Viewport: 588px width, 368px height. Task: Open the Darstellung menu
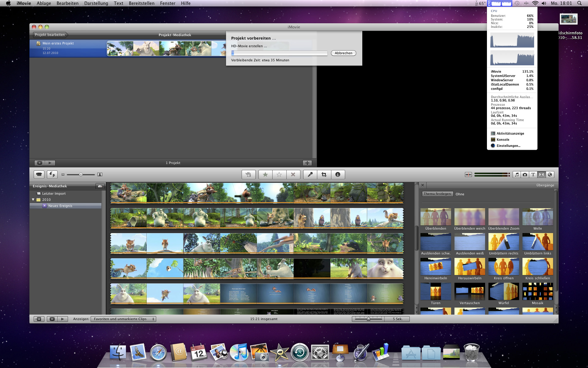pyautogui.click(x=96, y=3)
